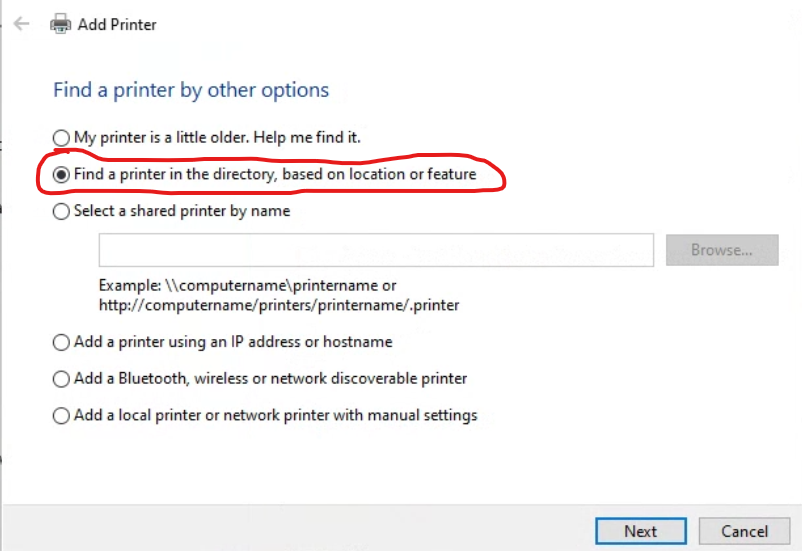The width and height of the screenshot is (802, 551).
Task: Click the 'Find a printer by other options' heading
Action: pos(191,90)
